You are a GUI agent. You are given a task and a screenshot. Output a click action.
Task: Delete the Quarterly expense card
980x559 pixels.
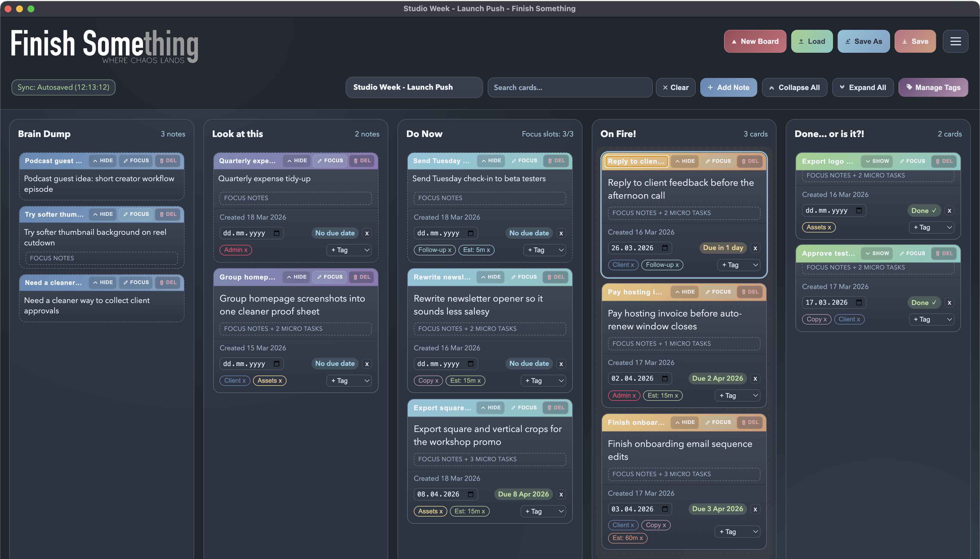click(x=362, y=161)
